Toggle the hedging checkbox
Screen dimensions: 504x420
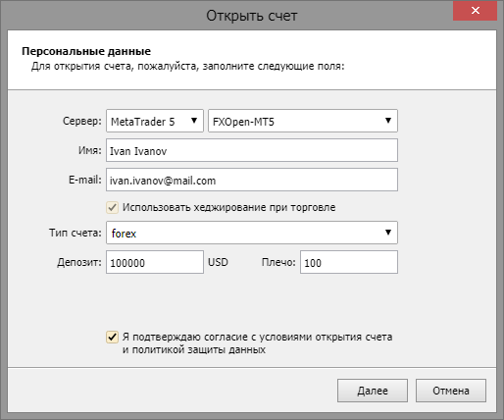(x=112, y=207)
